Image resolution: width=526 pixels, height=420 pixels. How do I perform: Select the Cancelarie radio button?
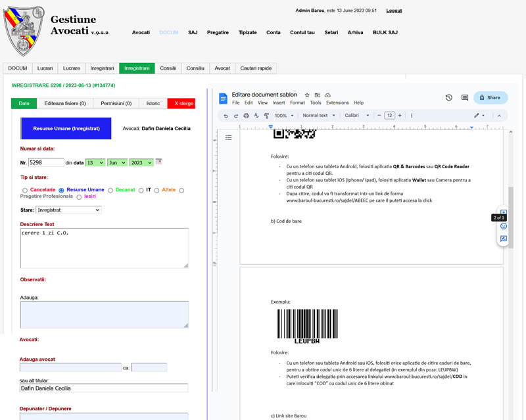tap(25, 190)
